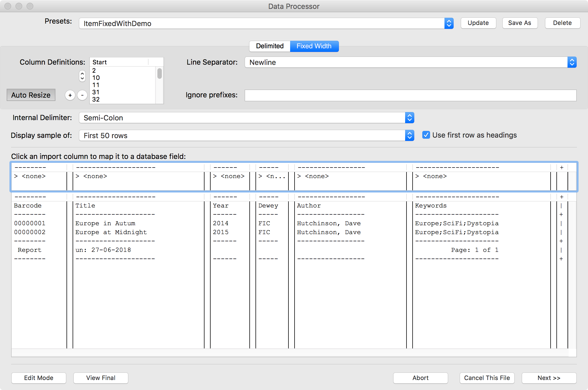Image resolution: width=588 pixels, height=390 pixels.
Task: Click the Report cell
Action: 30,250
